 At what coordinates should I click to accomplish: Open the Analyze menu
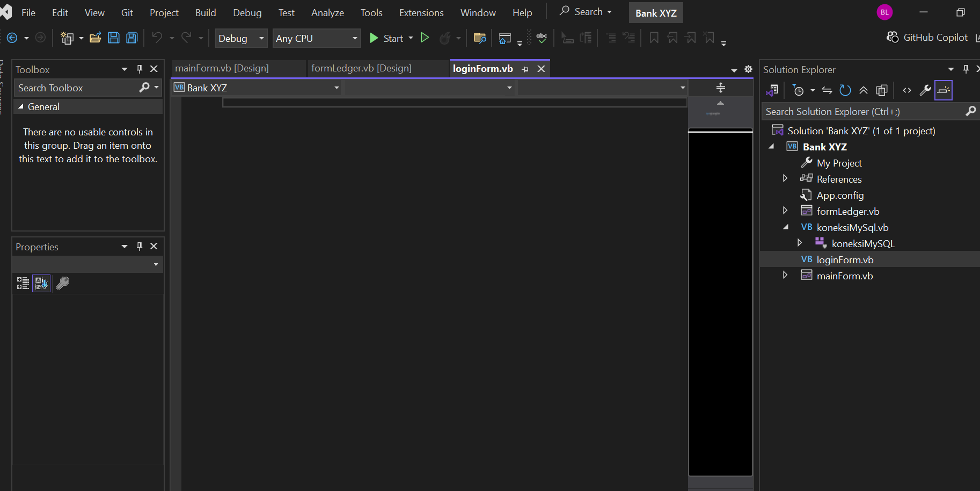pos(327,12)
